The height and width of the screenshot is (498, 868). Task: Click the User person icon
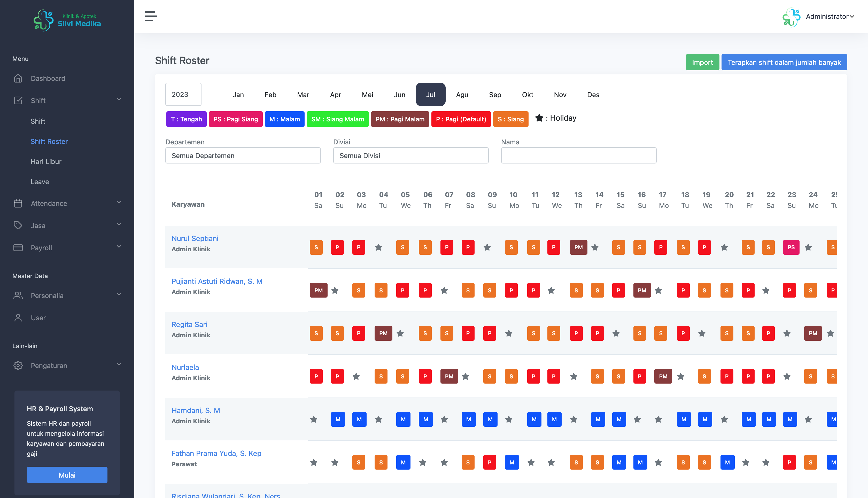coord(18,318)
